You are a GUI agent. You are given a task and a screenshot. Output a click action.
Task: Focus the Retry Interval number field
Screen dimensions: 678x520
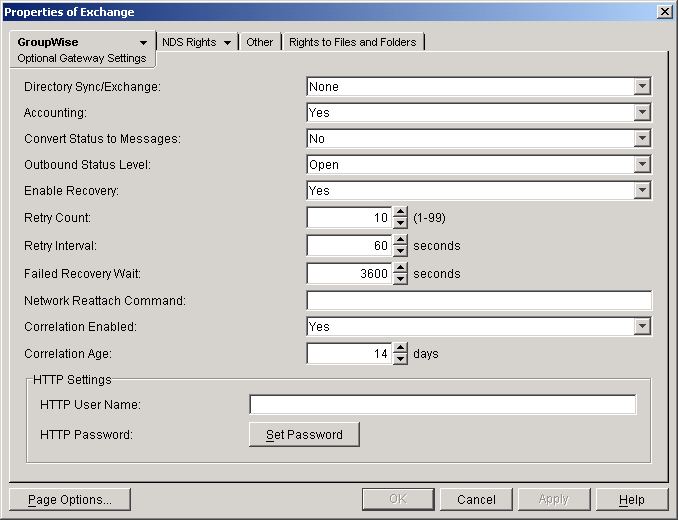(x=349, y=246)
